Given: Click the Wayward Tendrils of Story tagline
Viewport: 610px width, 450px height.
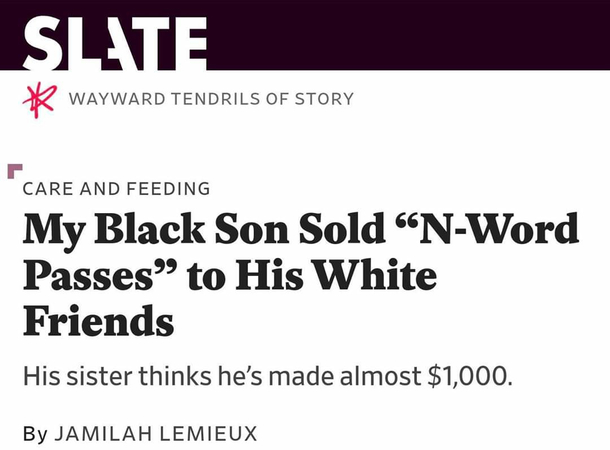Looking at the screenshot, I should coord(211,99).
